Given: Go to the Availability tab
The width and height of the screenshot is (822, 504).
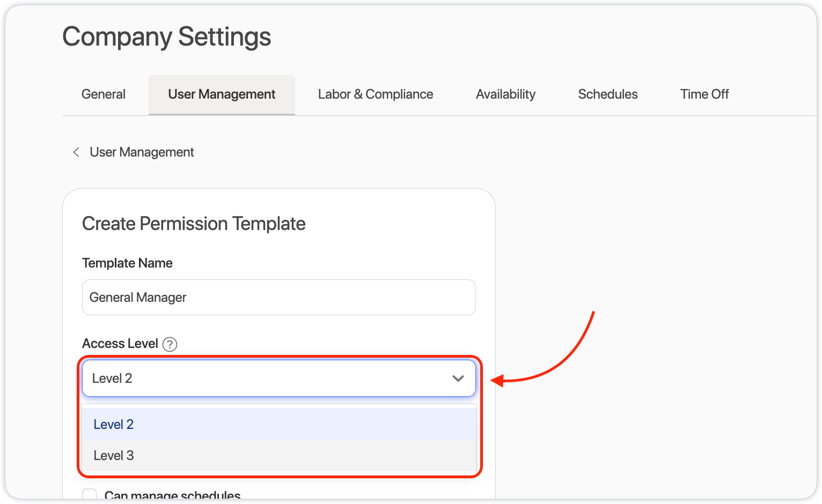Looking at the screenshot, I should [505, 94].
